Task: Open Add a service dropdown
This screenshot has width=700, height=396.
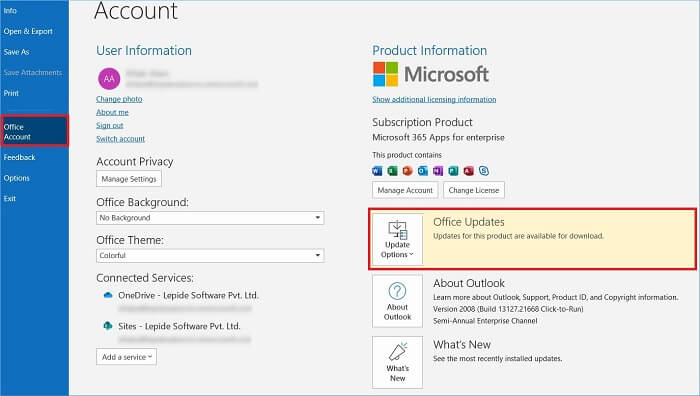Action: coord(126,357)
